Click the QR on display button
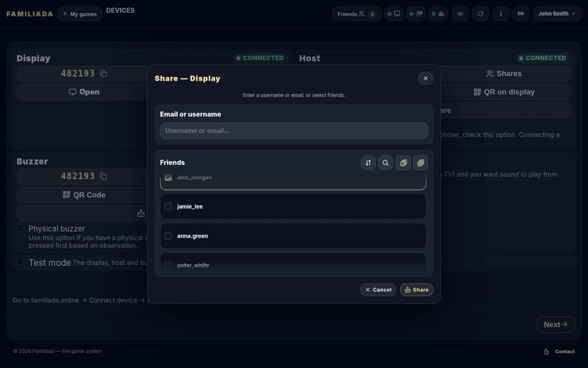Viewport: 588px width, 368px height. (x=504, y=92)
